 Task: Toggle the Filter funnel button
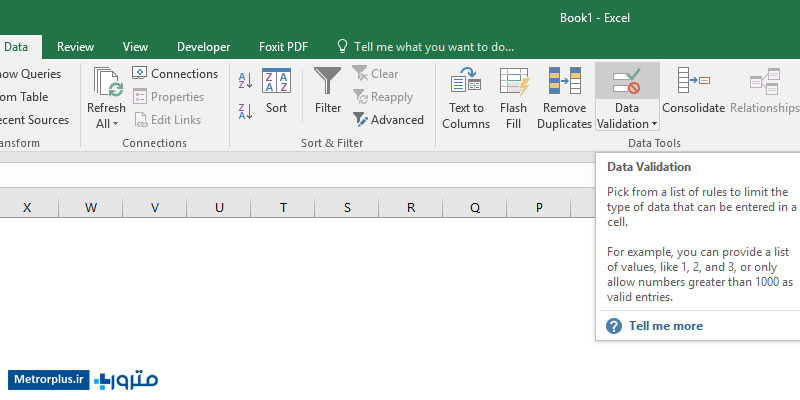coord(328,91)
